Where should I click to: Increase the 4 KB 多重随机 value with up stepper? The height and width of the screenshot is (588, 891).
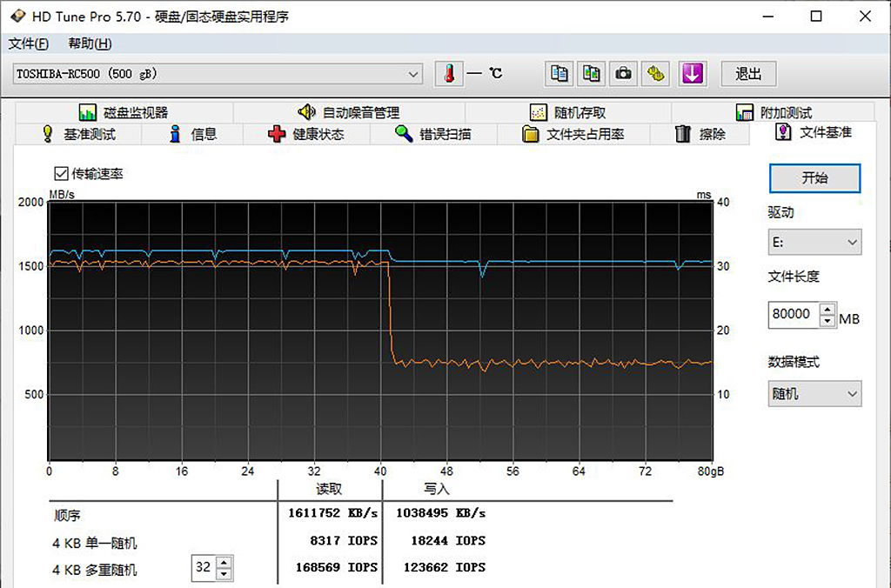coord(224,563)
